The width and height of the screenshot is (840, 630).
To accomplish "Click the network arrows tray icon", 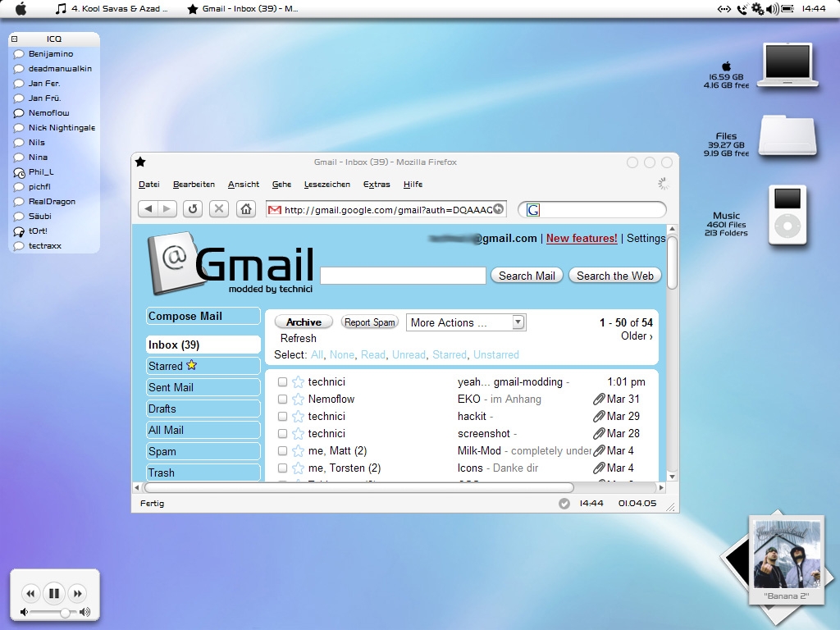I will pyautogui.click(x=724, y=8).
